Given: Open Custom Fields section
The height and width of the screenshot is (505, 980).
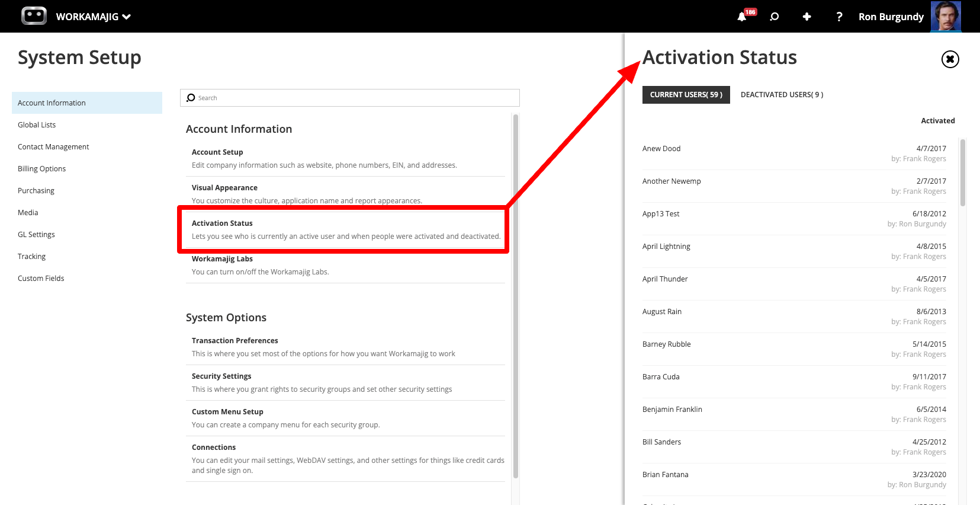Looking at the screenshot, I should point(87,278).
